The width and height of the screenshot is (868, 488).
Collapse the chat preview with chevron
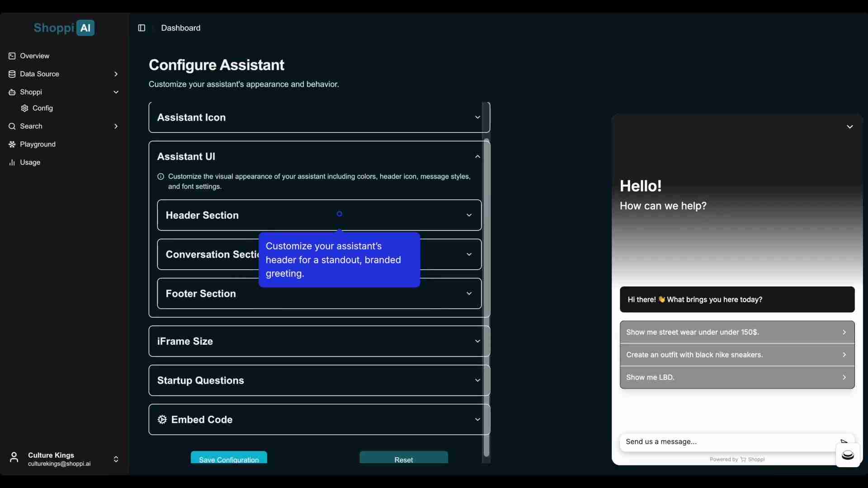[x=850, y=127]
